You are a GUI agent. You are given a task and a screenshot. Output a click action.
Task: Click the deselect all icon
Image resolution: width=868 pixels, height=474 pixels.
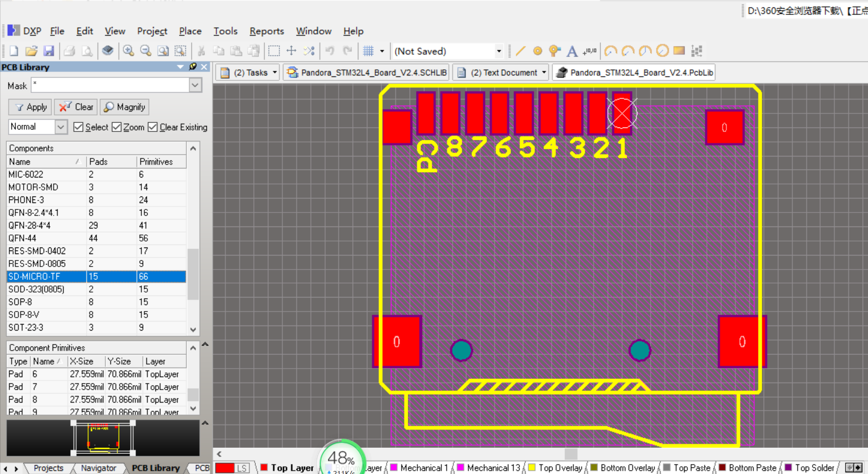[x=309, y=51]
